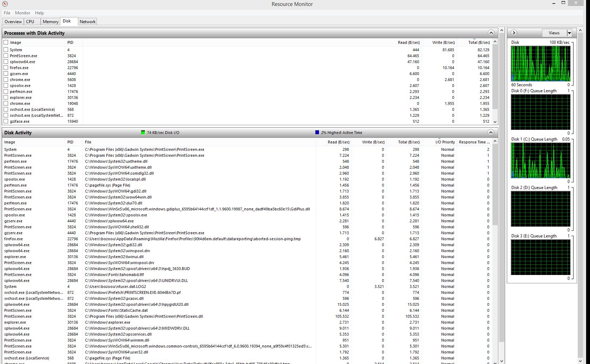Select the pagefile.sys row for perfmon.exe
The height and width of the screenshot is (364, 590).
pos(247,185)
